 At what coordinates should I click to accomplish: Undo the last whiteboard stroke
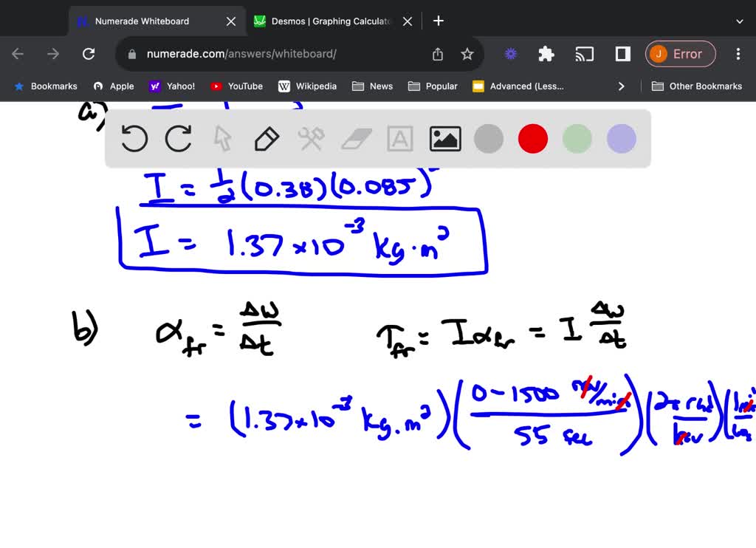coord(134,138)
